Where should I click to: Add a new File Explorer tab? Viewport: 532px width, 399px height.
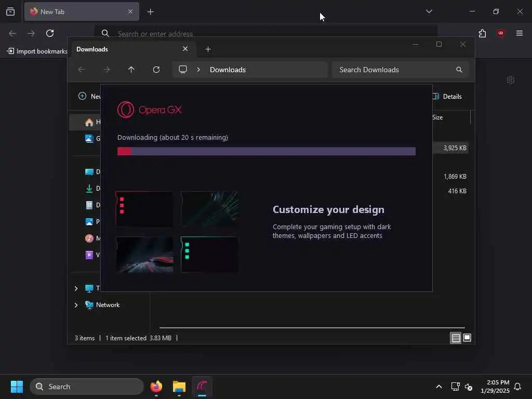[208, 49]
